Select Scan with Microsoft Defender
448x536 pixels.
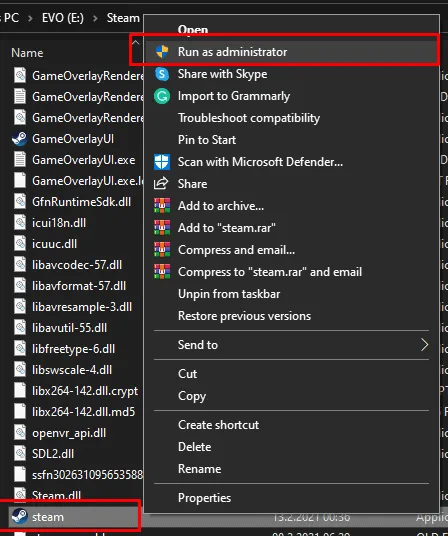pyautogui.click(x=292, y=162)
